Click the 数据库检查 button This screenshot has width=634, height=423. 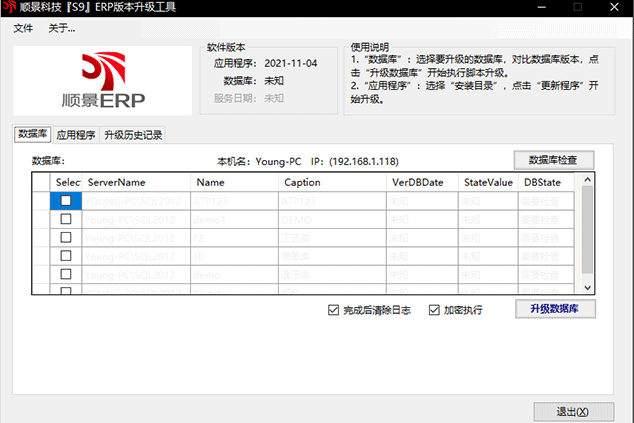click(x=554, y=159)
